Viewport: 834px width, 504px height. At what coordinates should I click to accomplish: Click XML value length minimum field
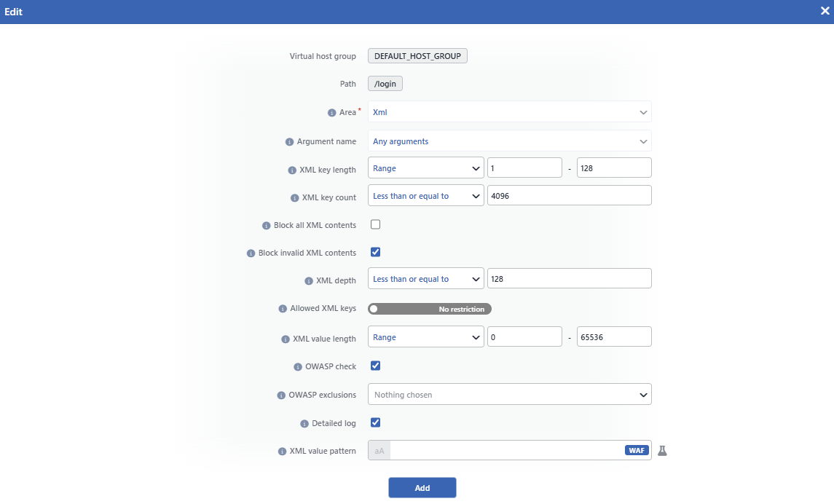coord(524,336)
